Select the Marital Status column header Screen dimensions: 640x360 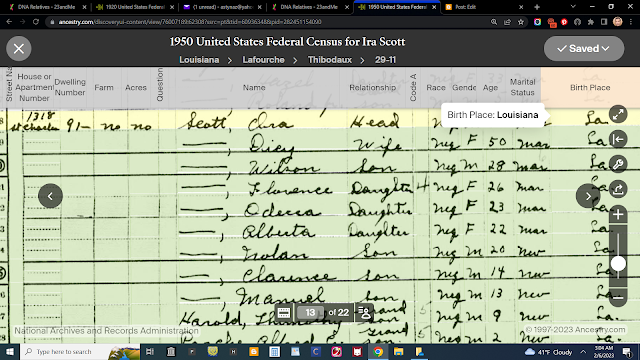pos(522,87)
